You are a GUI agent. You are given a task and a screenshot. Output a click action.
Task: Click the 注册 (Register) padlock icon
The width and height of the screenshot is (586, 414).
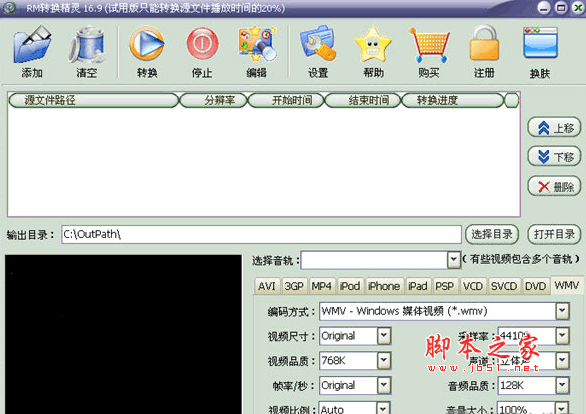(x=484, y=43)
